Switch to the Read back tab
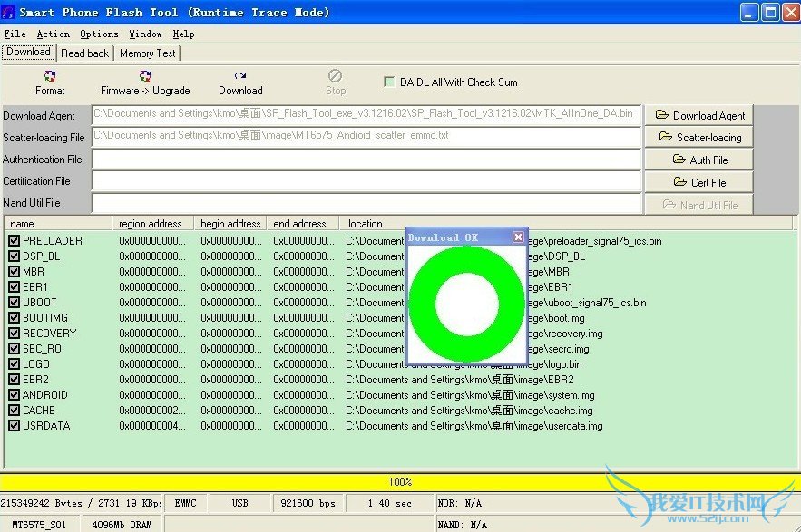The width and height of the screenshot is (801, 532). 84,53
